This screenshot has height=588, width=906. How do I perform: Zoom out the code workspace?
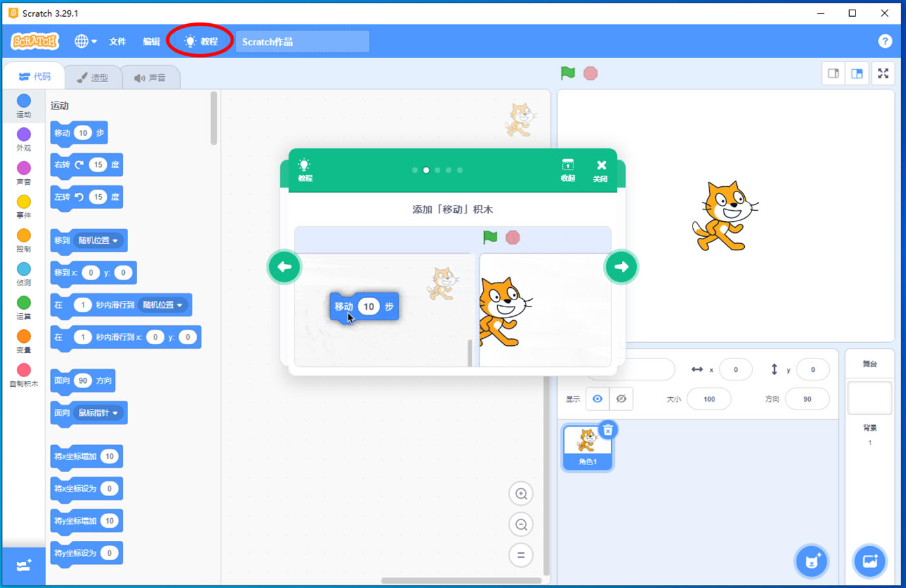(x=521, y=525)
